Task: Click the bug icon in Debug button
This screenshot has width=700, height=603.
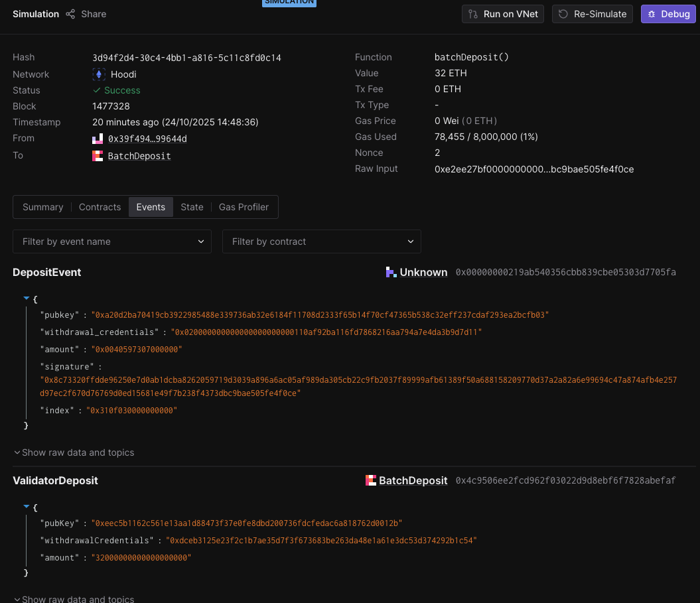Action: (x=652, y=14)
